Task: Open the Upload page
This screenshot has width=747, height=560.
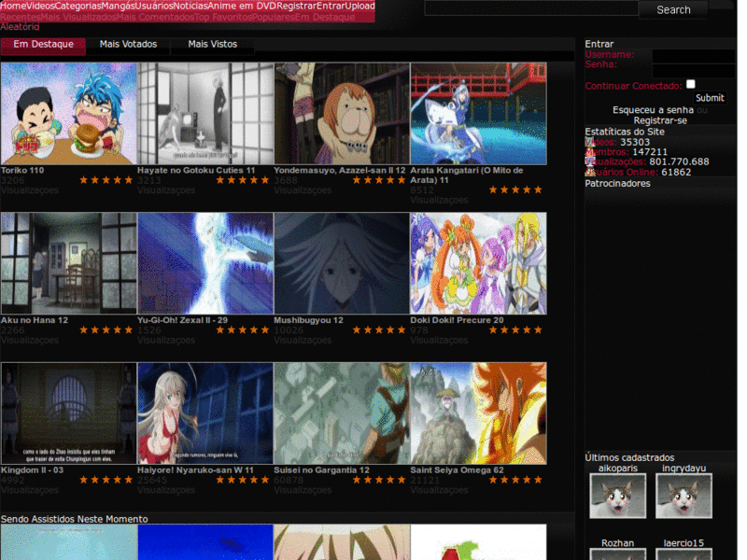Action: [359, 7]
